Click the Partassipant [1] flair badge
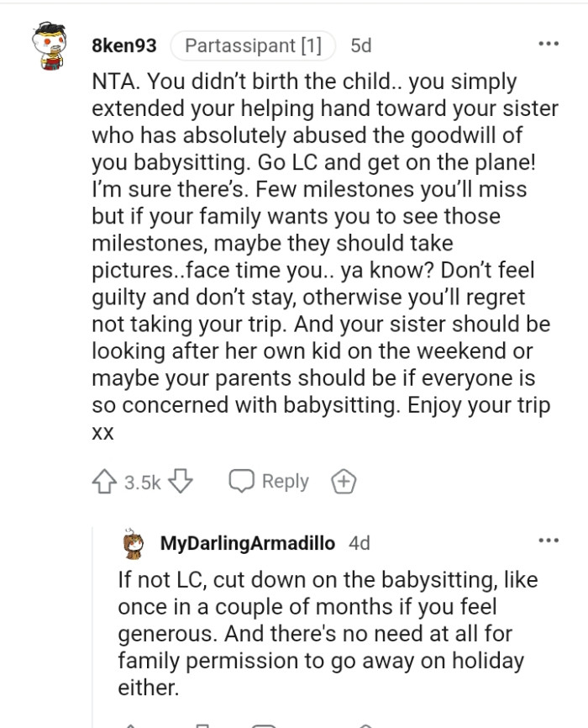Image resolution: width=588 pixels, height=728 pixels. (253, 46)
